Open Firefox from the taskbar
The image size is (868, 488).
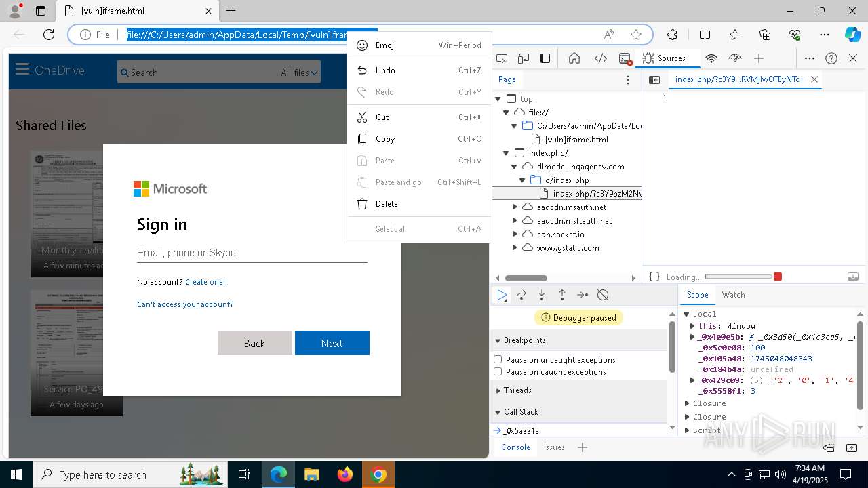(345, 474)
